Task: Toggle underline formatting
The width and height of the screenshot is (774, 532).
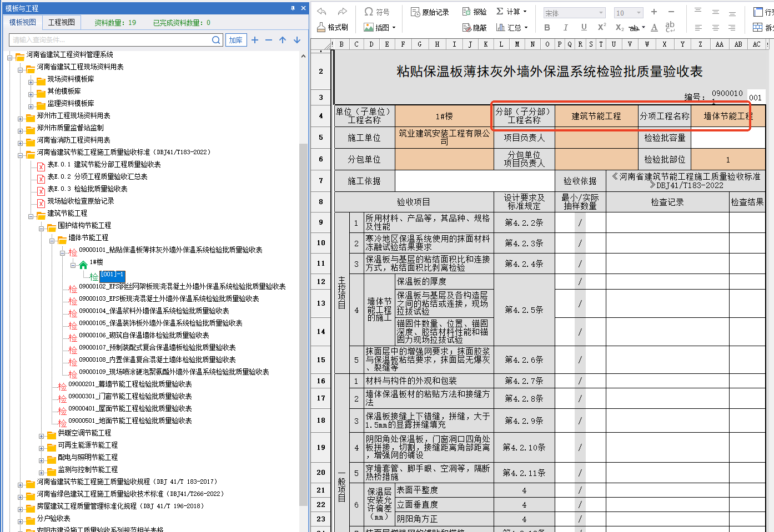Action: tap(584, 27)
